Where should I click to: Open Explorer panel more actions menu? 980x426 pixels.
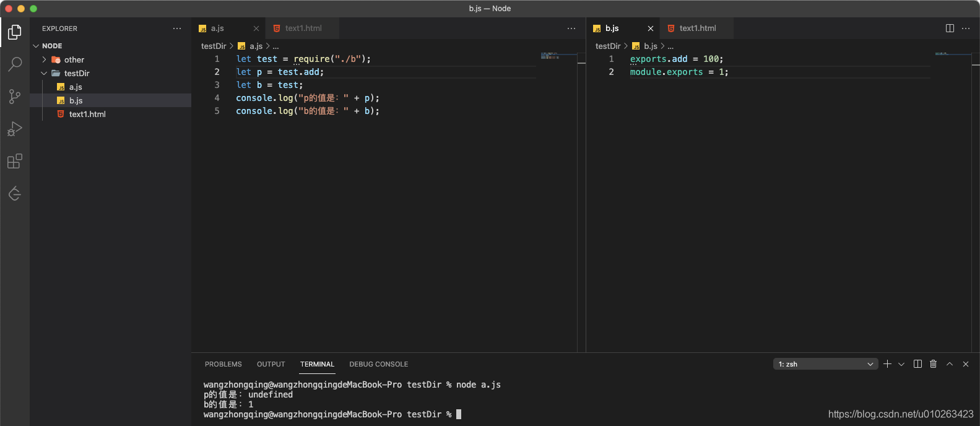pos(177,28)
